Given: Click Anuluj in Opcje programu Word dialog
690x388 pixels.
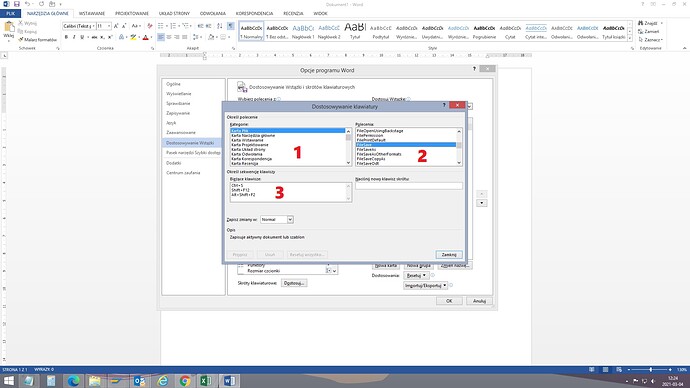Looking at the screenshot, I should pyautogui.click(x=479, y=301).
